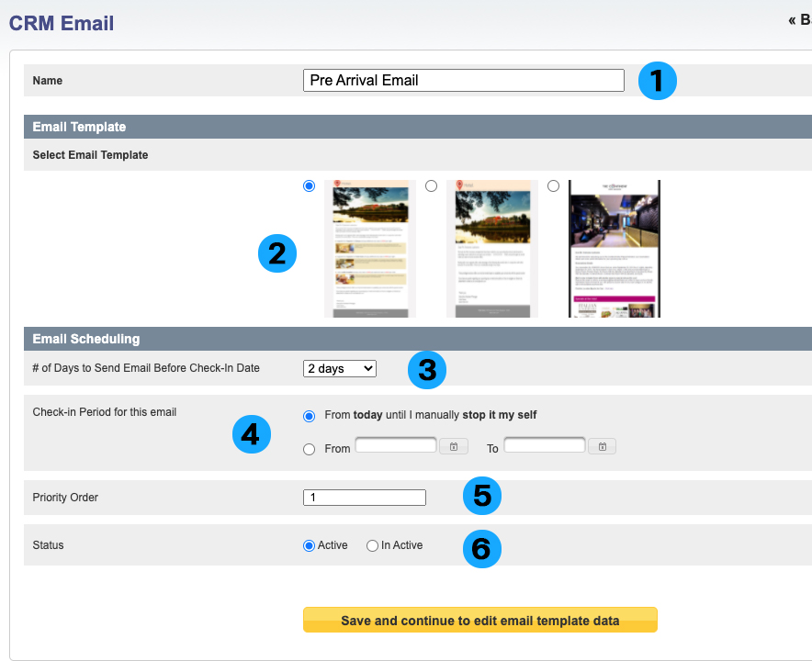
Task: Select the first email template radio button
Action: coord(309,185)
